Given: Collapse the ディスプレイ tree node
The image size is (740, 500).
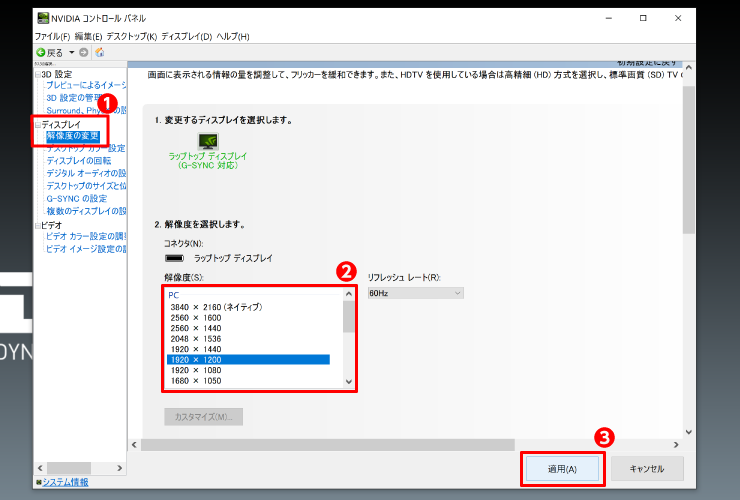Looking at the screenshot, I should 38,125.
